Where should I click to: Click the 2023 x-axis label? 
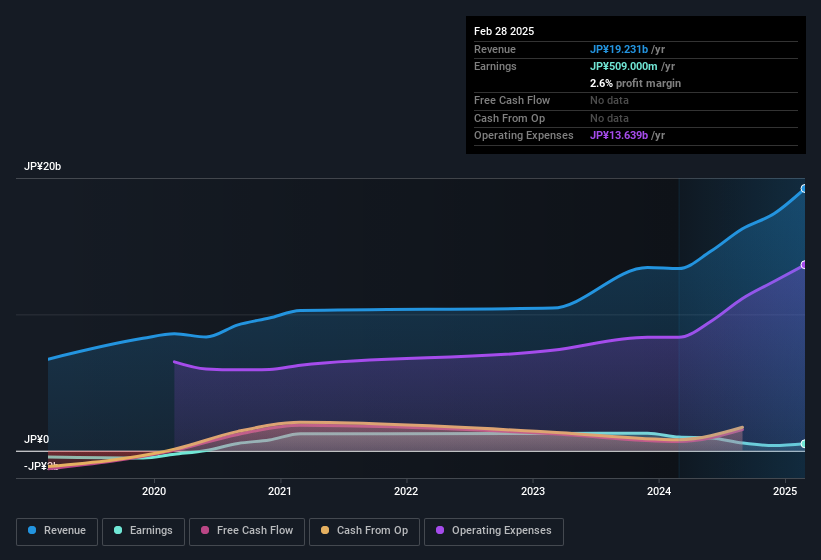point(532,491)
